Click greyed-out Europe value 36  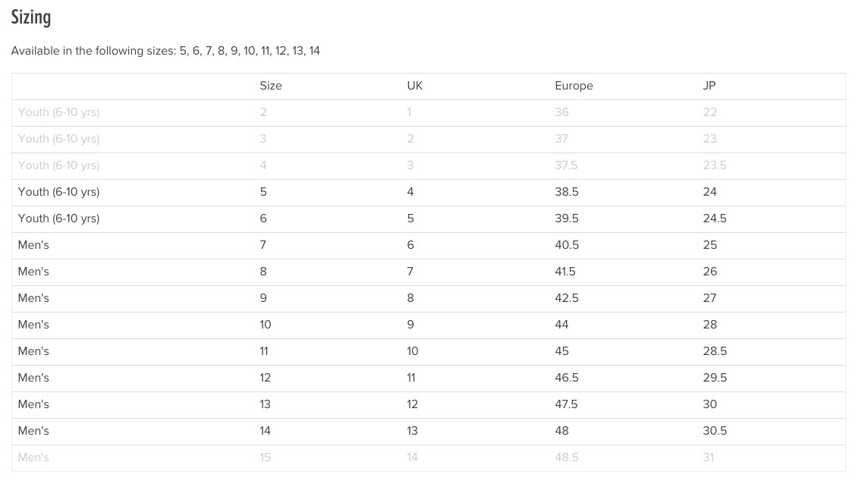pyautogui.click(x=561, y=112)
